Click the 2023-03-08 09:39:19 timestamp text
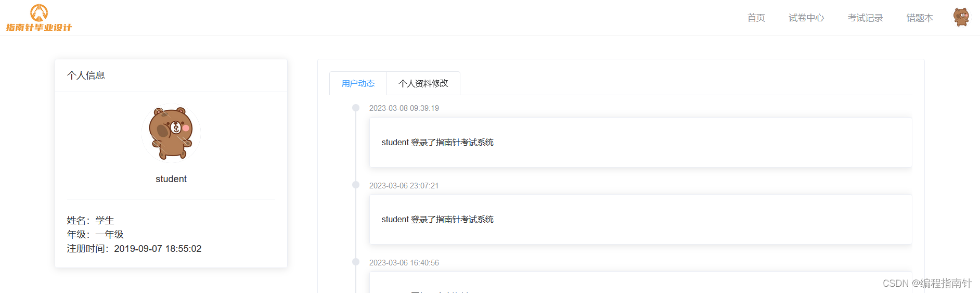980x293 pixels. [404, 108]
